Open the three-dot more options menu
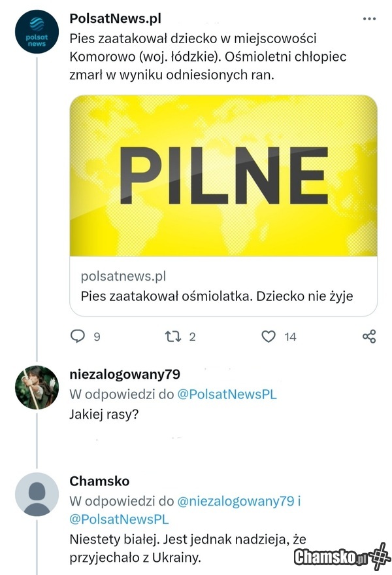Image resolution: width=392 pixels, height=575 pixels. pyautogui.click(x=368, y=18)
